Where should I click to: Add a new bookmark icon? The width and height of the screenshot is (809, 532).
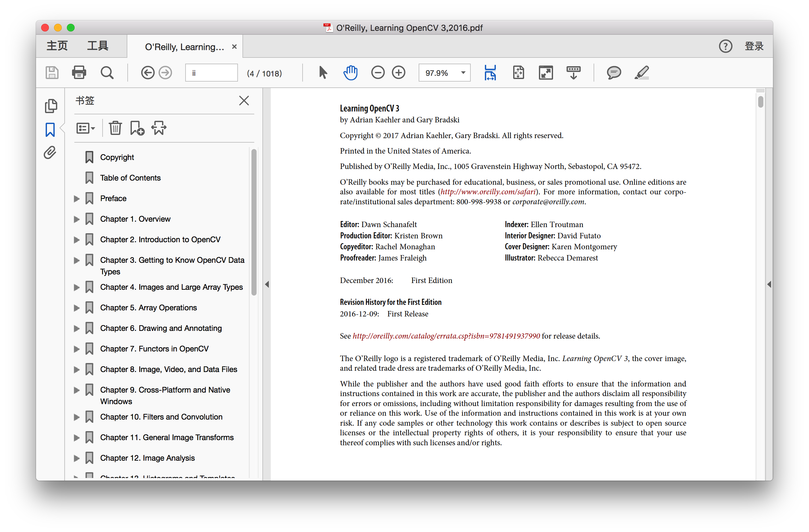click(137, 128)
